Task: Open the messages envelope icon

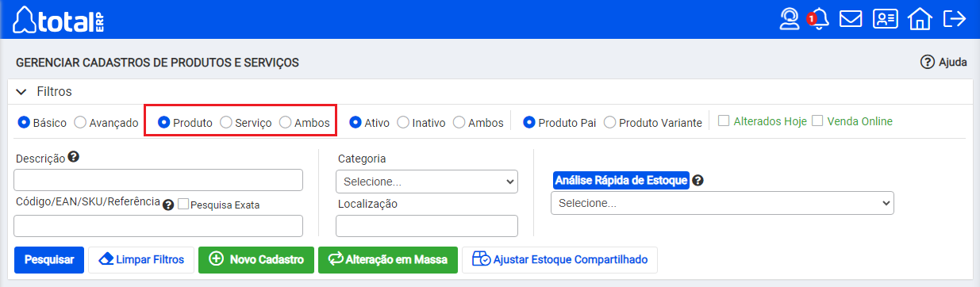Action: (851, 19)
